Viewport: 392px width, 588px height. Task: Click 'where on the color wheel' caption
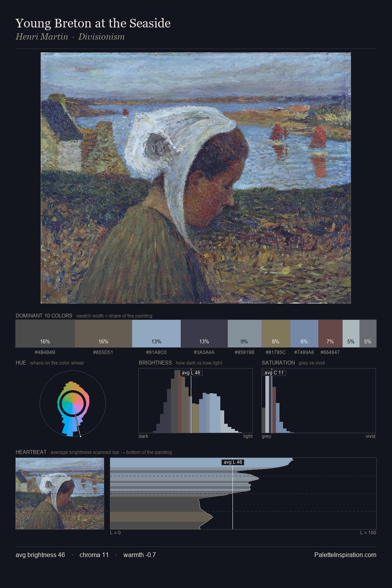click(x=57, y=363)
